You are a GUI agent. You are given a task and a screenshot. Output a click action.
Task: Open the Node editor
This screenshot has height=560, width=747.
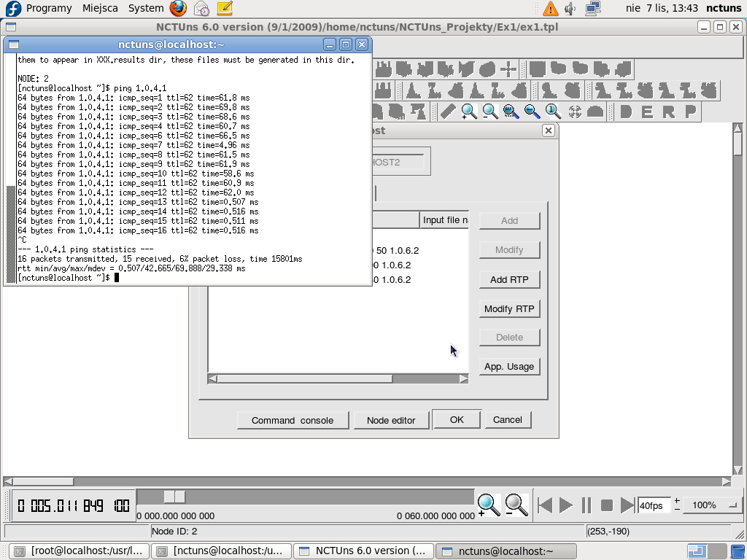pyautogui.click(x=391, y=420)
